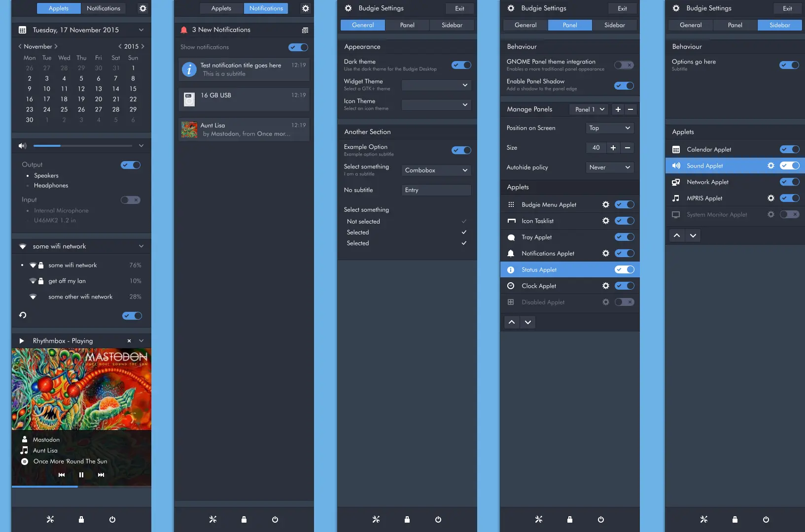
Task: Open Sound Applet settings gear in Sidebar tab
Action: pos(771,166)
